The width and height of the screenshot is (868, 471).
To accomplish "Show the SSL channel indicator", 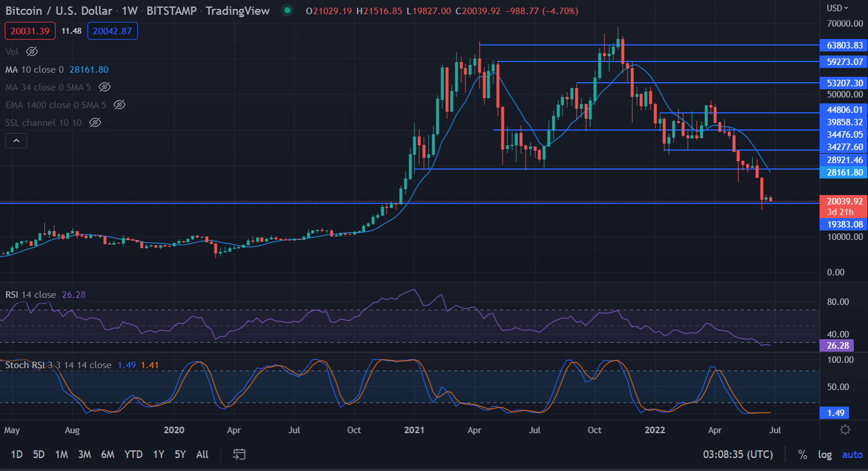I will 95,122.
